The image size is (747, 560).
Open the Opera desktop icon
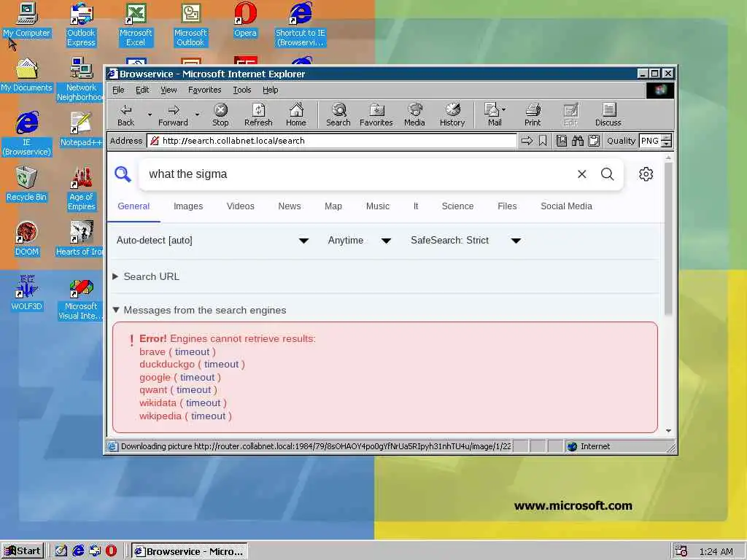tap(245, 20)
